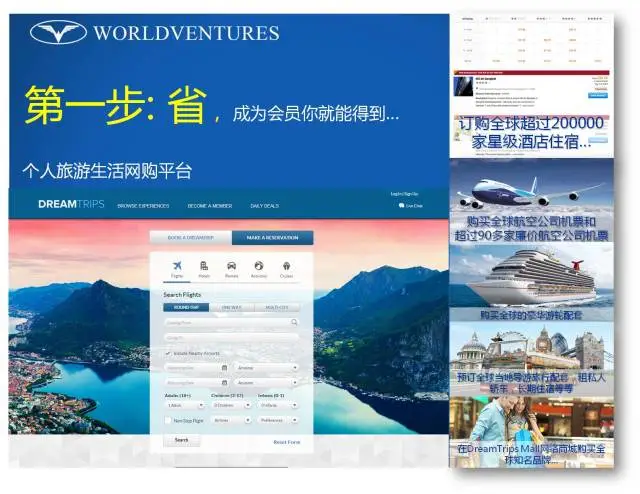Click the WorldVentures wing logo
This screenshot has width=640, height=494.
point(58,32)
